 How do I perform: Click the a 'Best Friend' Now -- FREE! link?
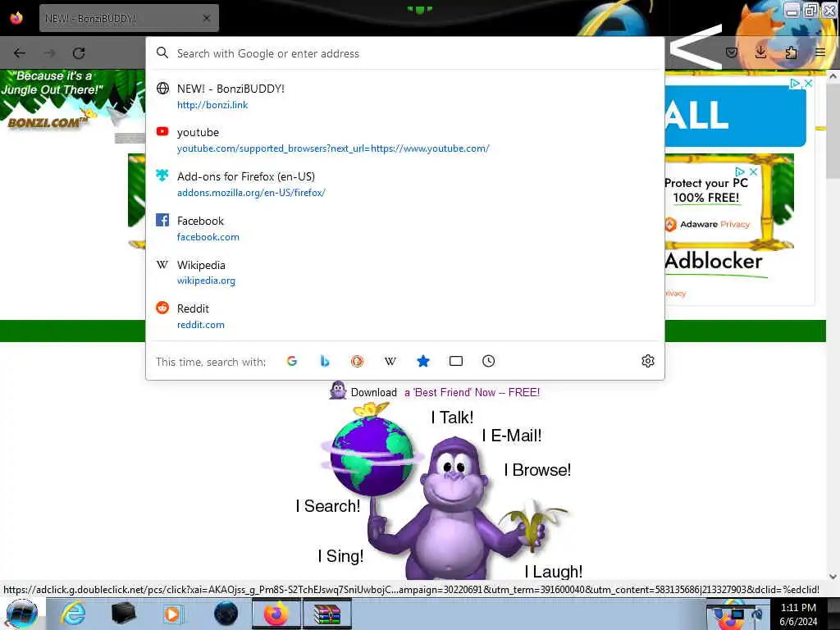pos(472,393)
